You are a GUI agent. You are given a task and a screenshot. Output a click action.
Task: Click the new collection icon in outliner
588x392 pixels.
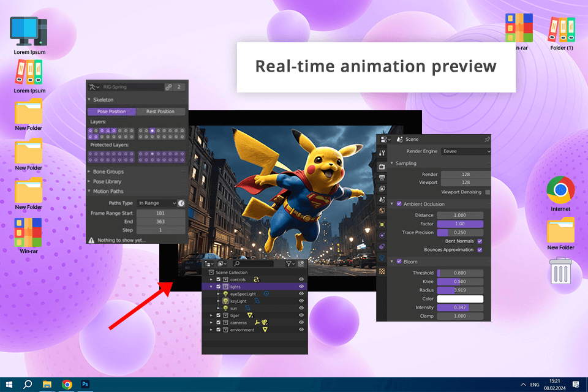click(x=301, y=264)
